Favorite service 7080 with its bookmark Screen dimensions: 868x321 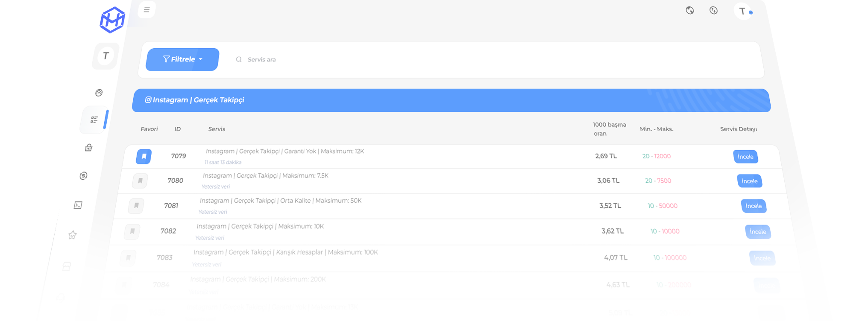[x=140, y=181]
